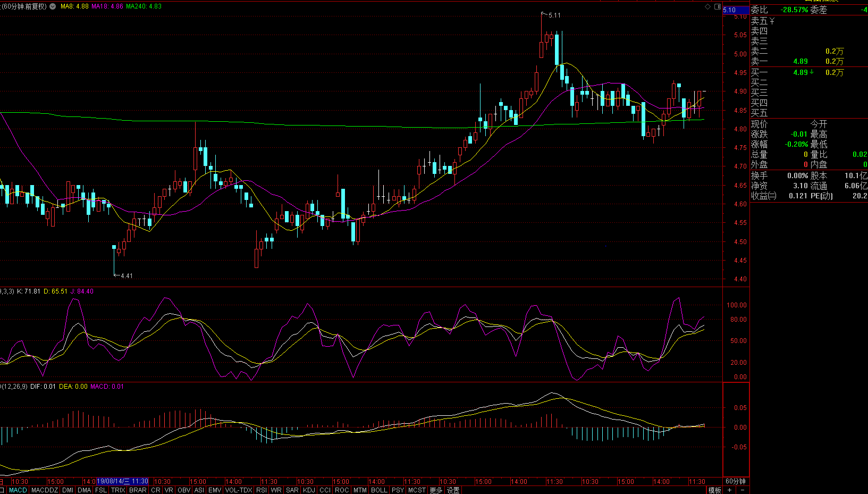Choose the EMV indicator tab

[215, 490]
